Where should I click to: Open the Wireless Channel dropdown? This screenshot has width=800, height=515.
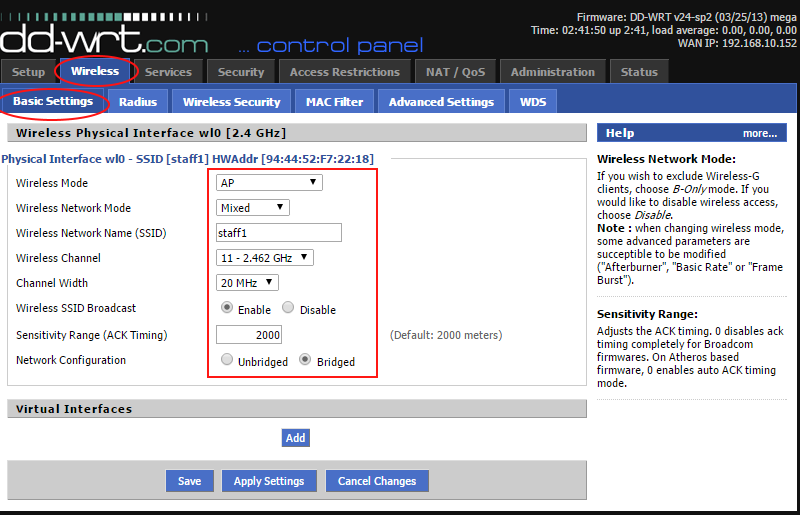(264, 257)
